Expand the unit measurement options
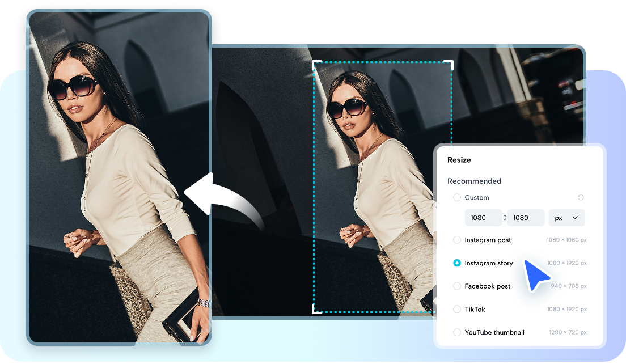Screen dimensions: 626x364 tap(566, 217)
